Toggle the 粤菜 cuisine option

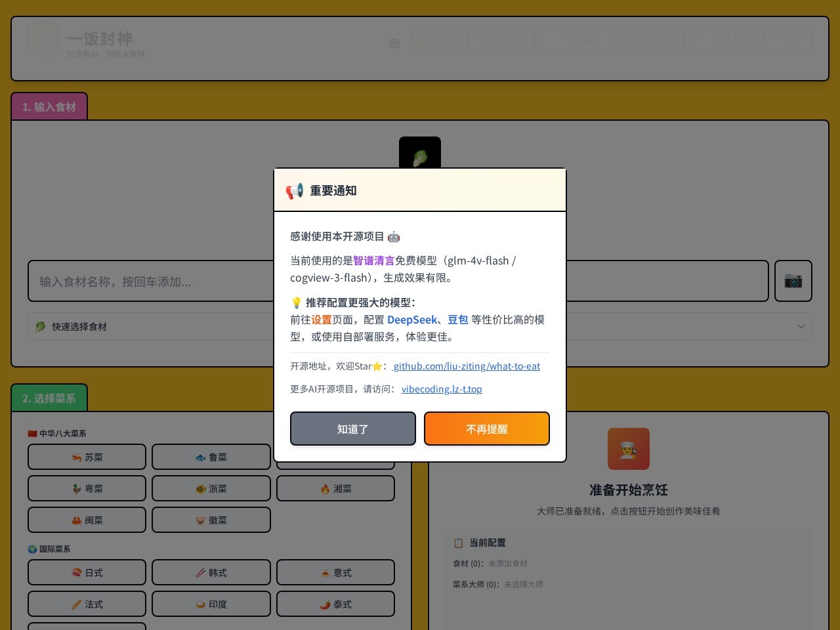click(87, 488)
